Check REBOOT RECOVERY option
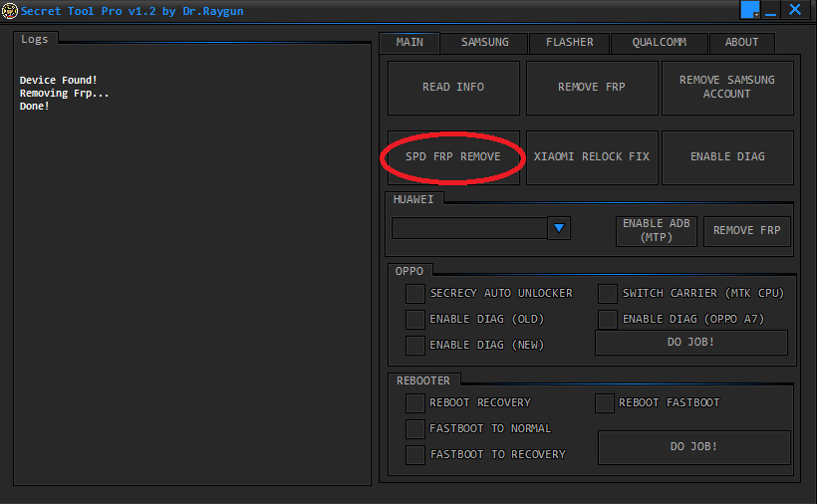This screenshot has width=817, height=504. pos(415,403)
